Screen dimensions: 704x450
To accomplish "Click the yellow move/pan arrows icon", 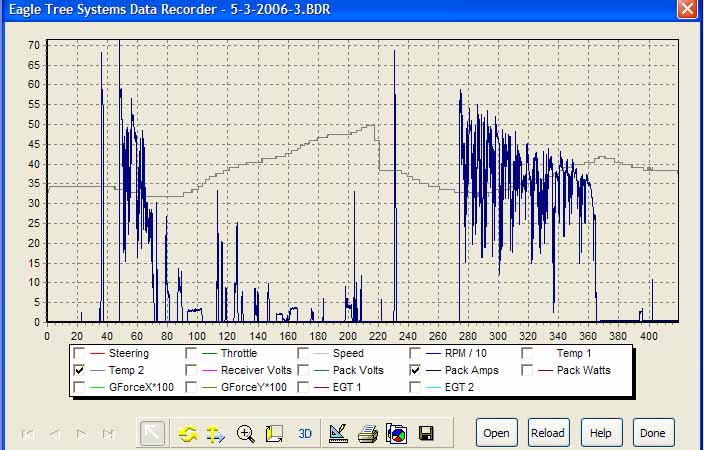I will pos(215,434).
